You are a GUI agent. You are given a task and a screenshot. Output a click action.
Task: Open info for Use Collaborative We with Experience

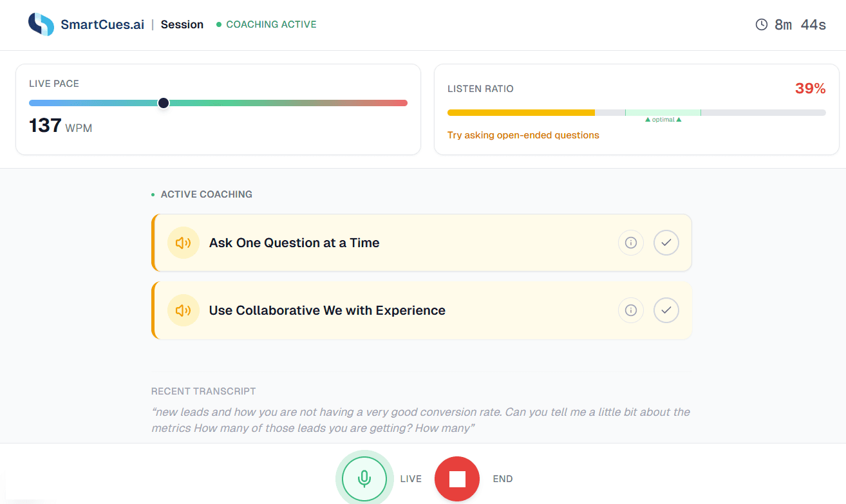tap(630, 310)
